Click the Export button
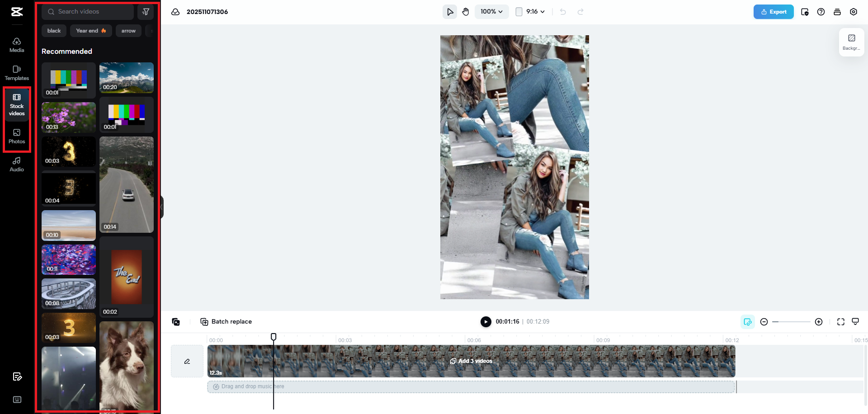 click(774, 12)
